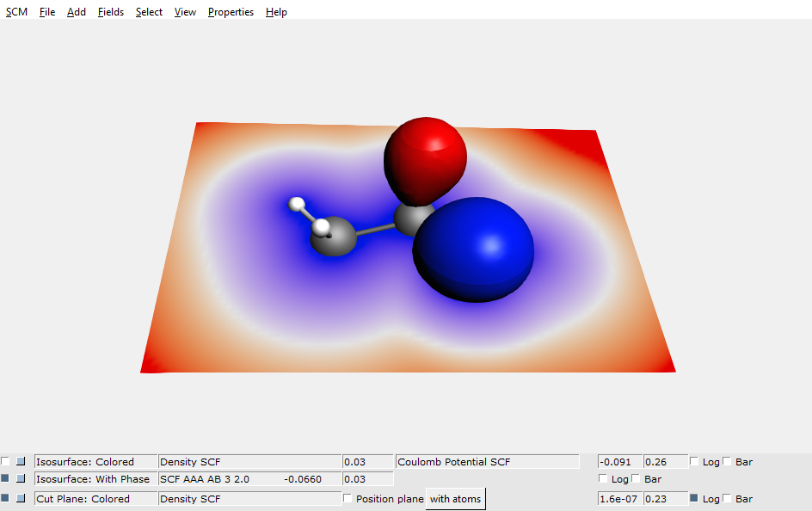Edit the 0.03 isovalue of Isosurface: Colored
Screen dimensions: 812x511
coord(367,462)
